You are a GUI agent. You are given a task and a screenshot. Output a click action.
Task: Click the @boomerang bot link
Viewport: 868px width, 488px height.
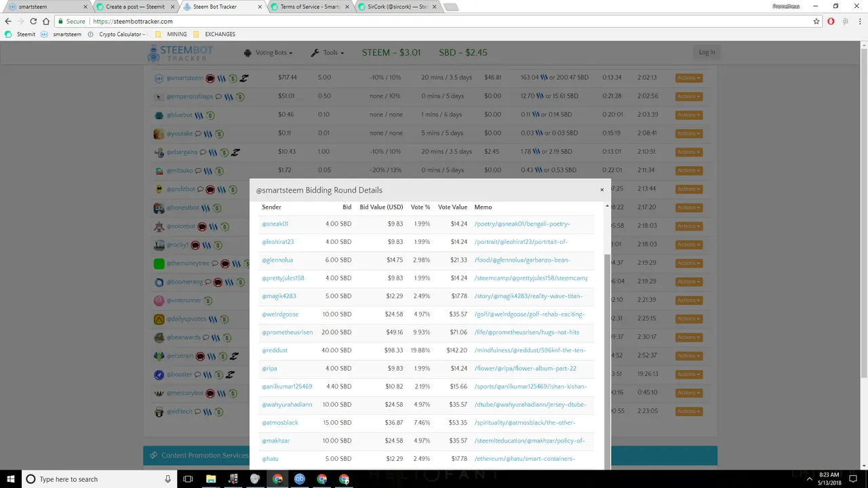click(184, 282)
